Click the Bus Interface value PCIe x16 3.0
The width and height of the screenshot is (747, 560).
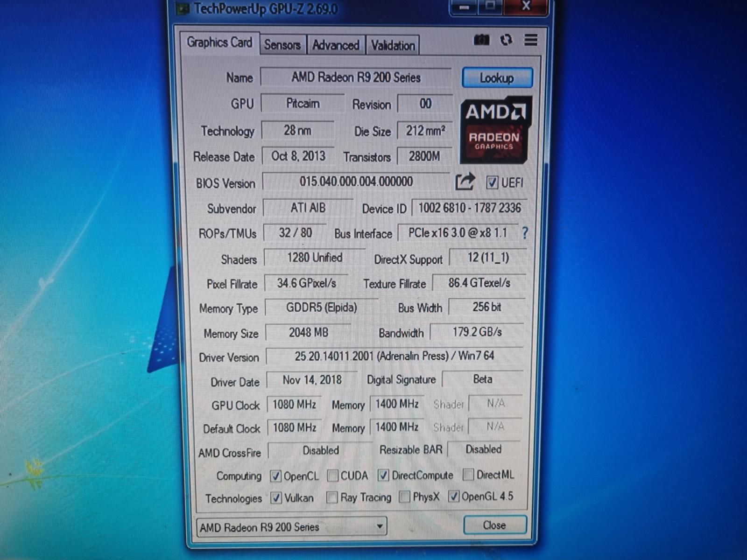(x=458, y=232)
